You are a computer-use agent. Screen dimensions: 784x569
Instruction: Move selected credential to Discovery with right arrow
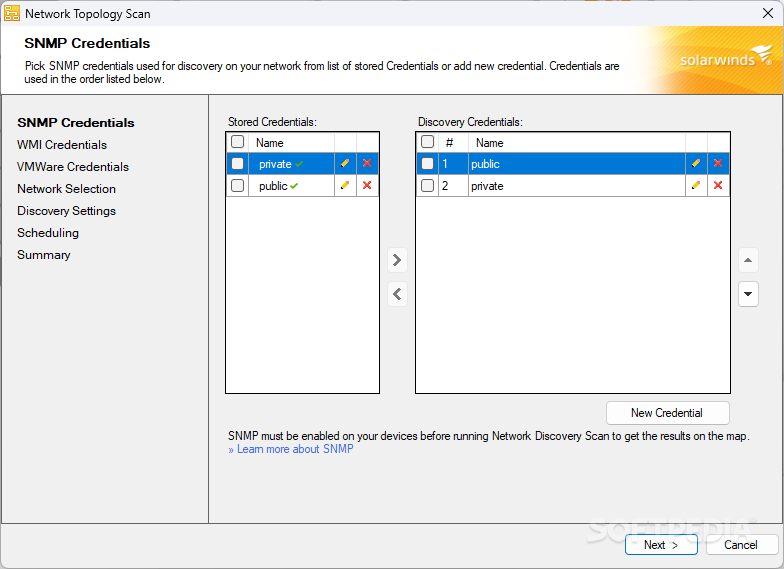(x=398, y=260)
